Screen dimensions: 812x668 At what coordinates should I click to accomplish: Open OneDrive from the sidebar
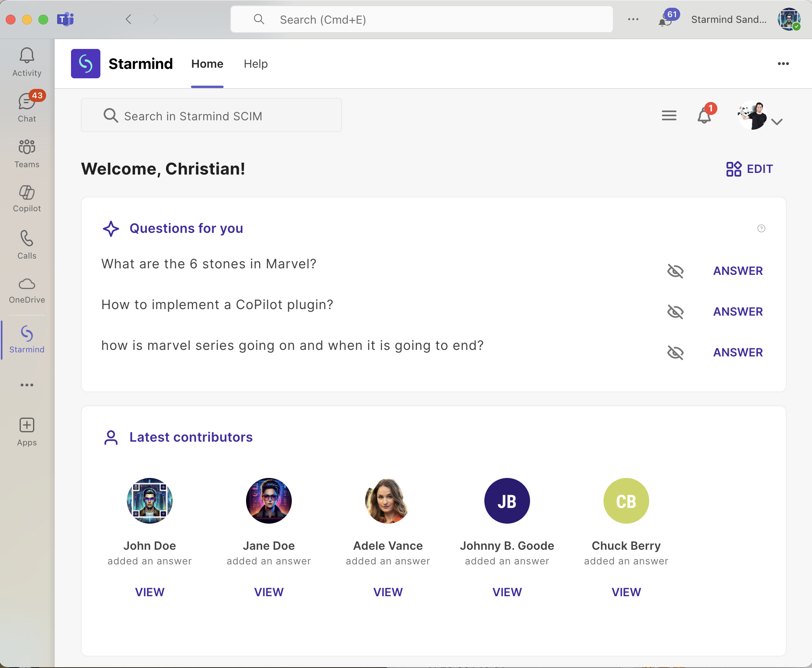point(27,290)
